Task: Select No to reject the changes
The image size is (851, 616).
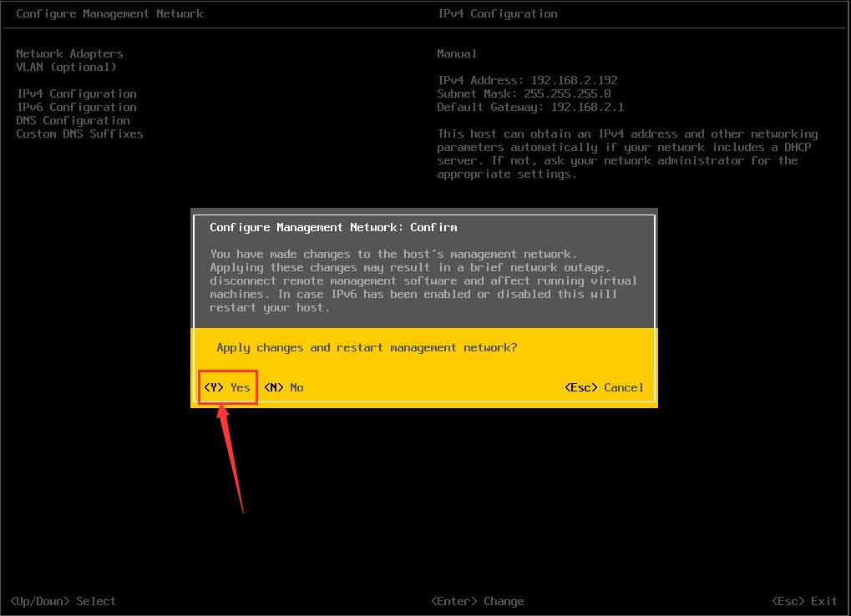Action: pos(284,387)
